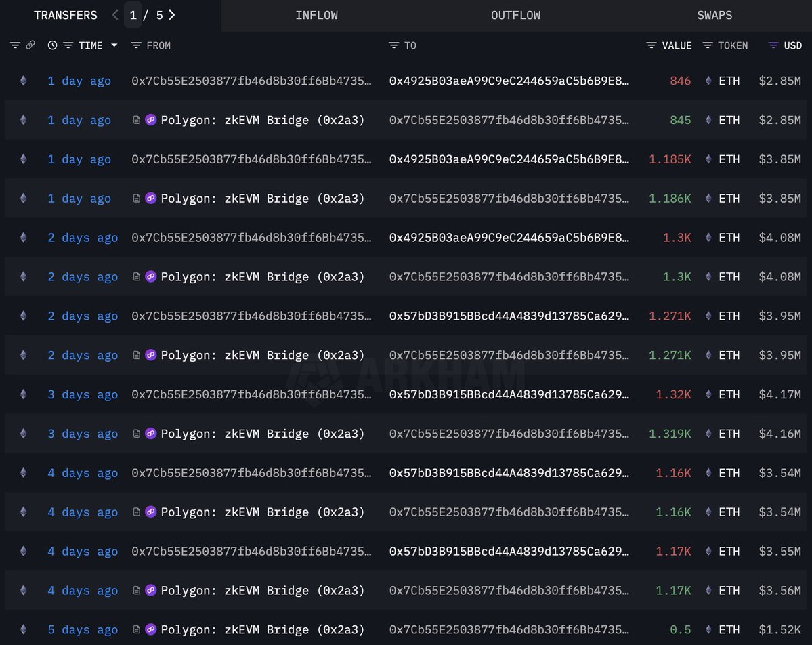
Task: Go to previous transfers page arrow
Action: (x=115, y=15)
